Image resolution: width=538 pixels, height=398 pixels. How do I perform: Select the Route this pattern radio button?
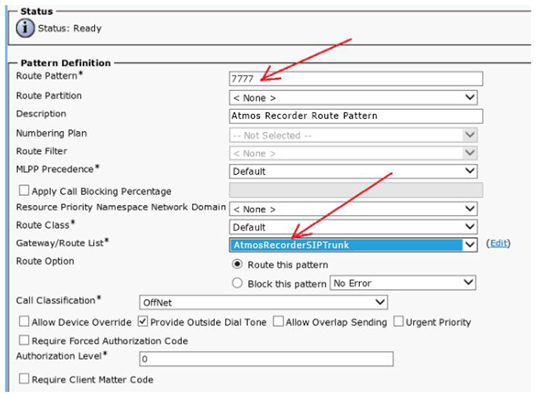[x=237, y=265]
